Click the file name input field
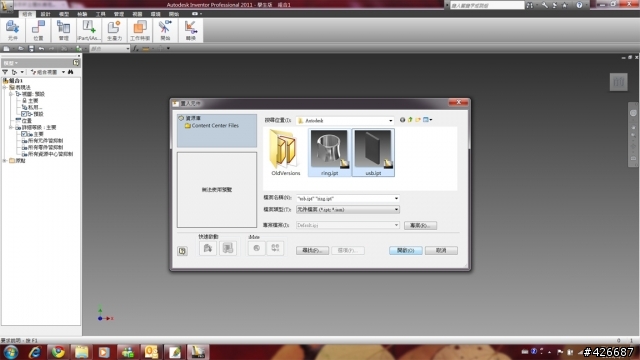 [x=345, y=198]
